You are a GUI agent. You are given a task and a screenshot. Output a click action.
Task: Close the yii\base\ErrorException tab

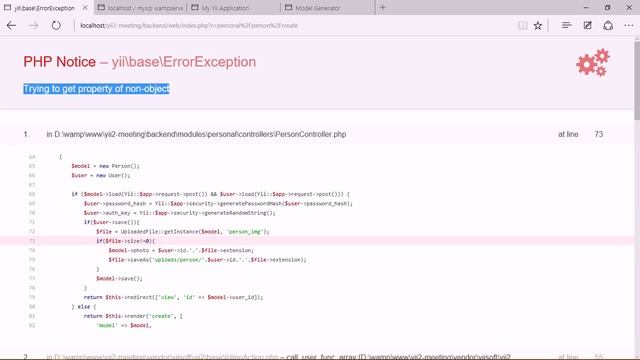click(85, 7)
